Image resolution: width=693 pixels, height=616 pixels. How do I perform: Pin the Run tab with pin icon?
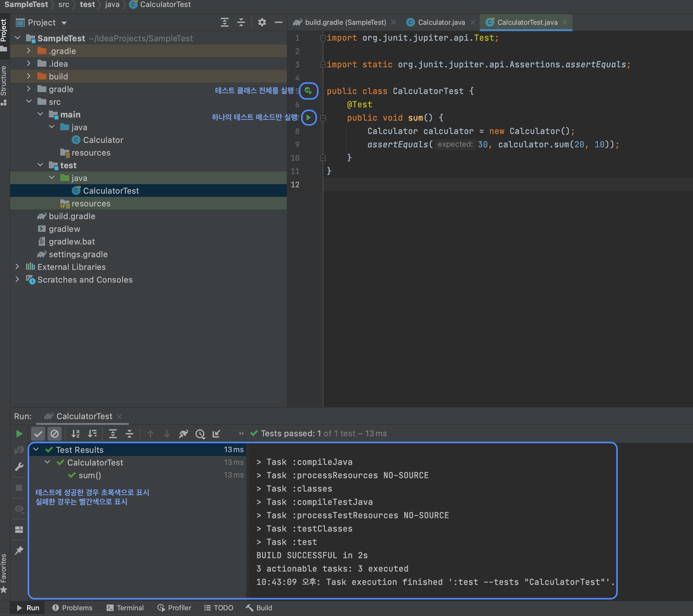coord(19,550)
